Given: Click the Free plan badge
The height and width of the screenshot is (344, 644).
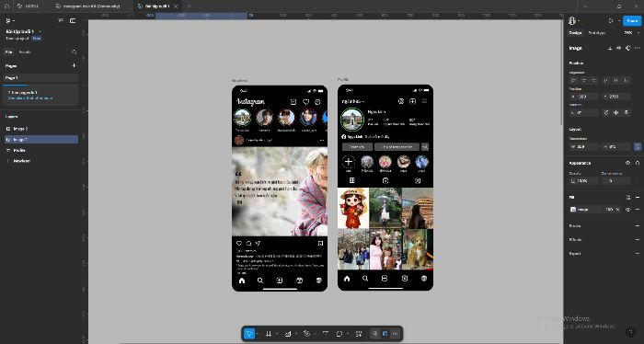Looking at the screenshot, I should 37,39.
